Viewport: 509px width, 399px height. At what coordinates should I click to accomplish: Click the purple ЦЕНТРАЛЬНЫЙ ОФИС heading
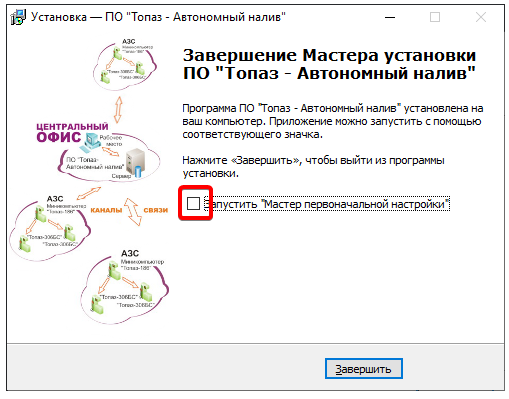[x=72, y=133]
